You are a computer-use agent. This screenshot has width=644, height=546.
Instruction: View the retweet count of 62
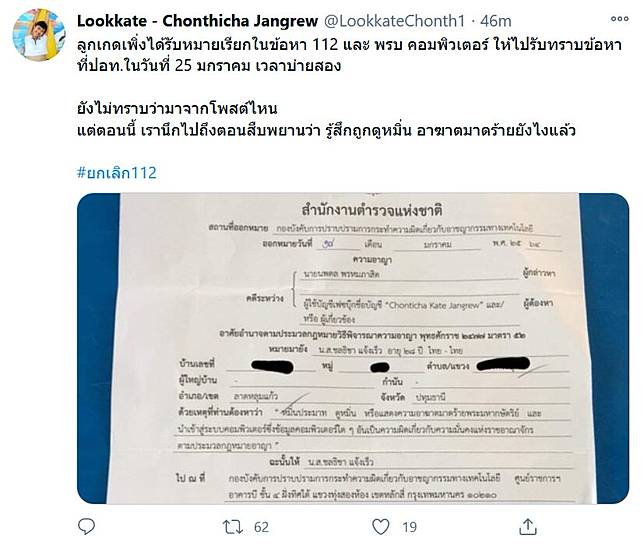(x=261, y=527)
